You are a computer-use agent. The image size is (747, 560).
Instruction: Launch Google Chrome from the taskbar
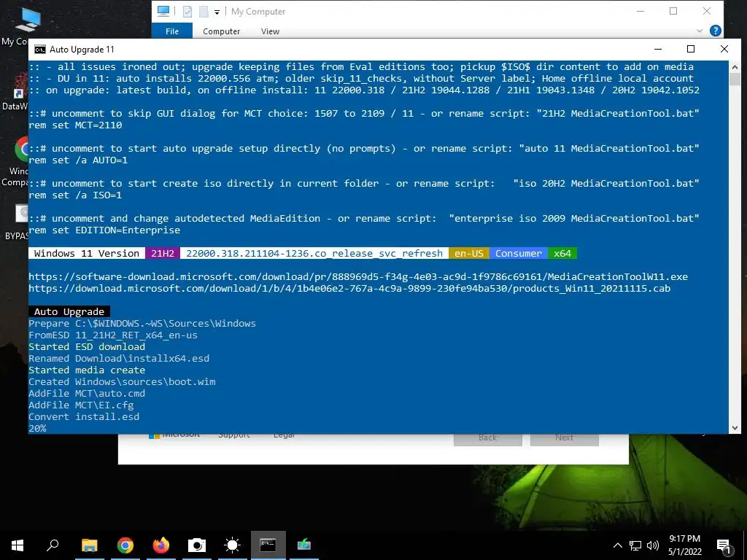coord(125,545)
